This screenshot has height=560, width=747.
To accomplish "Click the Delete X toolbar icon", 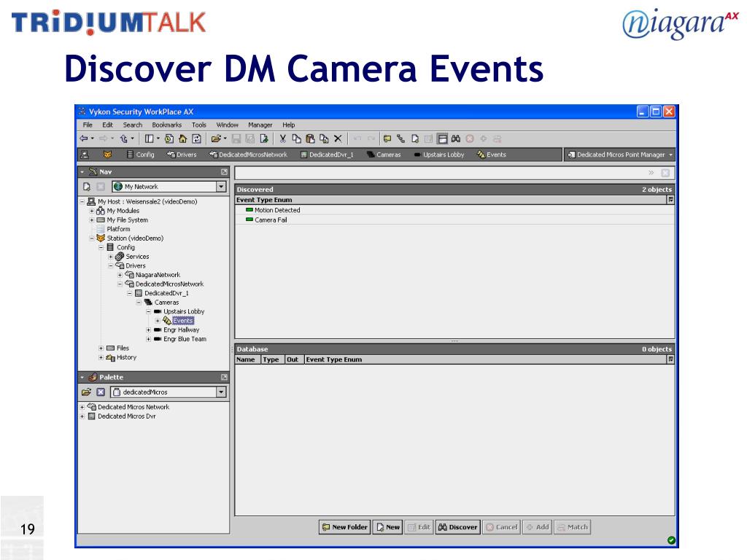I will [x=338, y=139].
